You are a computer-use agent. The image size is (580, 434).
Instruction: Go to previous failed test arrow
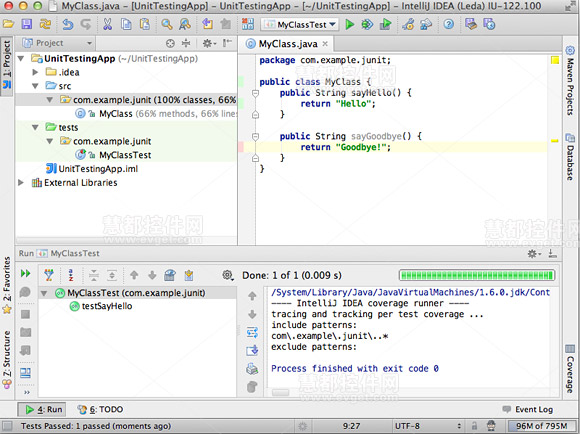click(134, 275)
